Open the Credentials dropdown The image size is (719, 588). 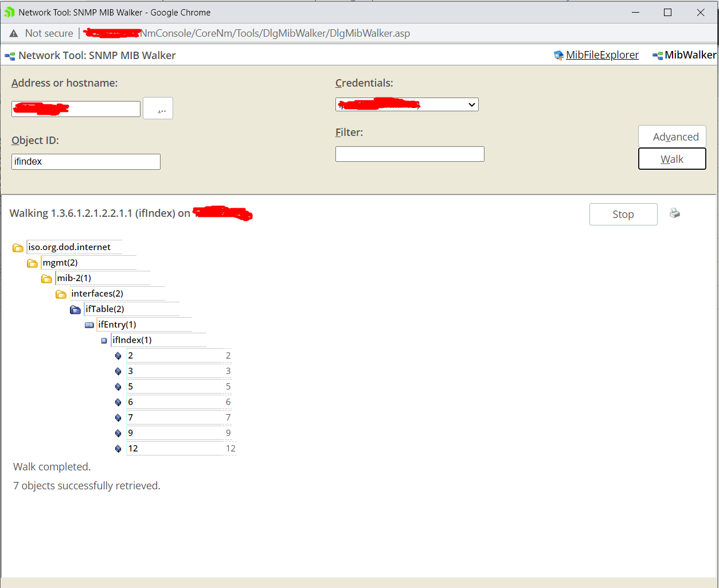[x=407, y=104]
